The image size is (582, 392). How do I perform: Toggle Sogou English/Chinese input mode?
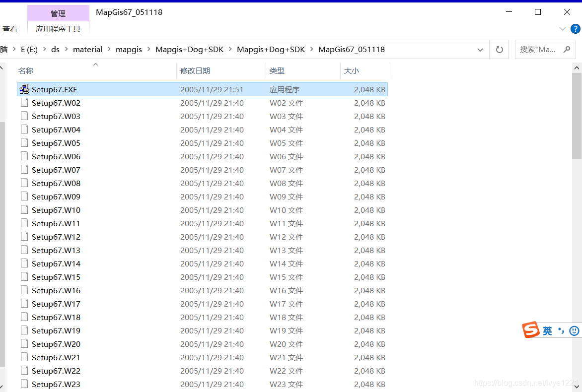point(547,331)
